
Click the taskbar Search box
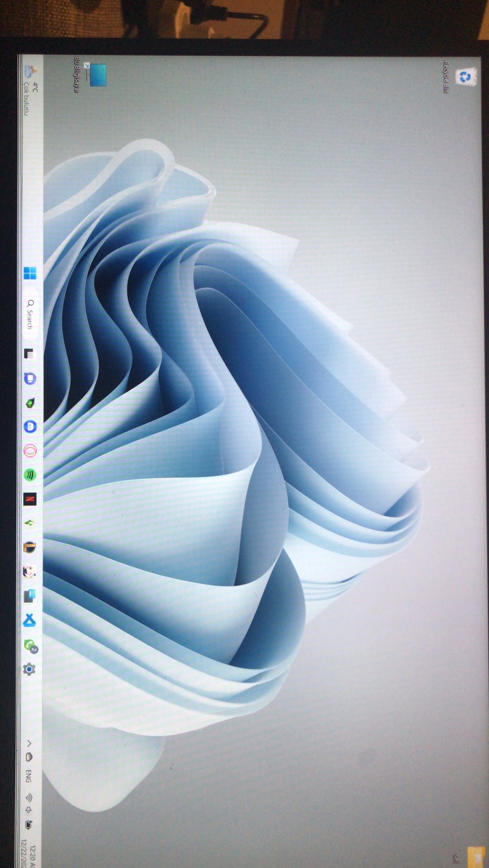pyautogui.click(x=30, y=314)
